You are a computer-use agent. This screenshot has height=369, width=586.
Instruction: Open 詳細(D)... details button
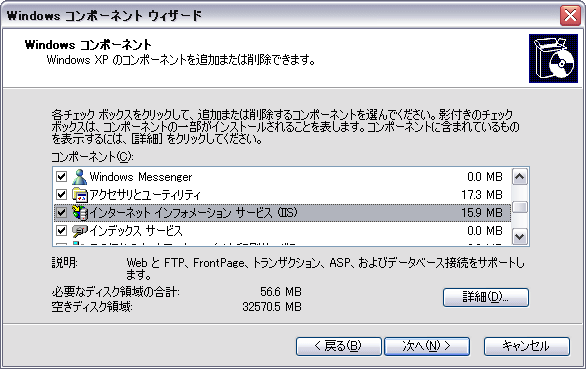(x=486, y=297)
